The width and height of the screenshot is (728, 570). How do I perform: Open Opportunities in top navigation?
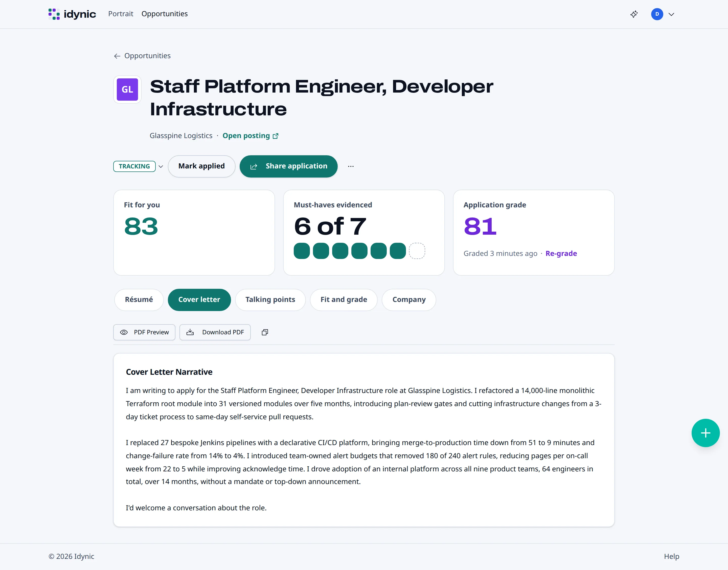[165, 14]
